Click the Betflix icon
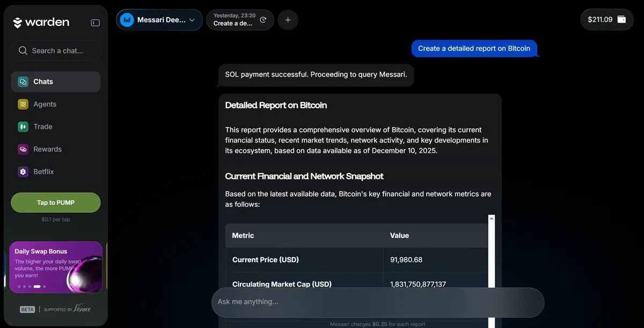Image resolution: width=644 pixels, height=328 pixels. tap(23, 172)
